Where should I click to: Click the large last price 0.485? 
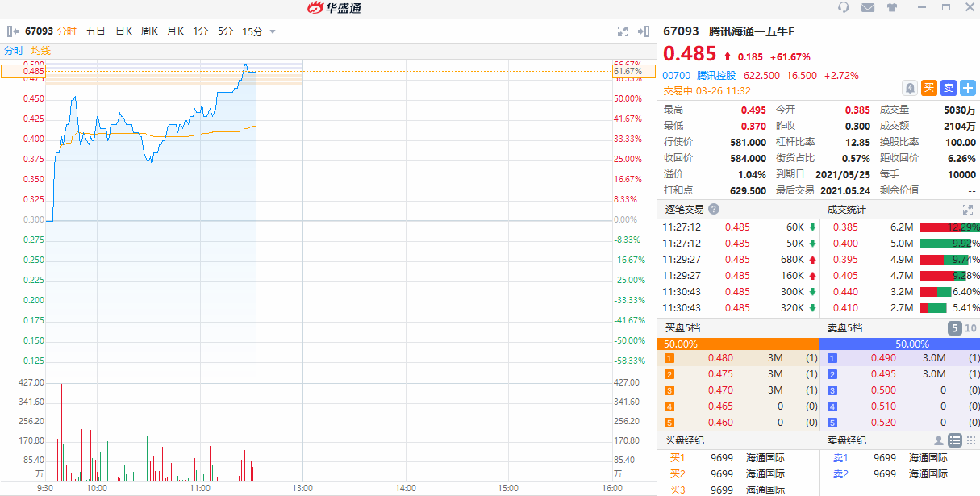tap(690, 54)
